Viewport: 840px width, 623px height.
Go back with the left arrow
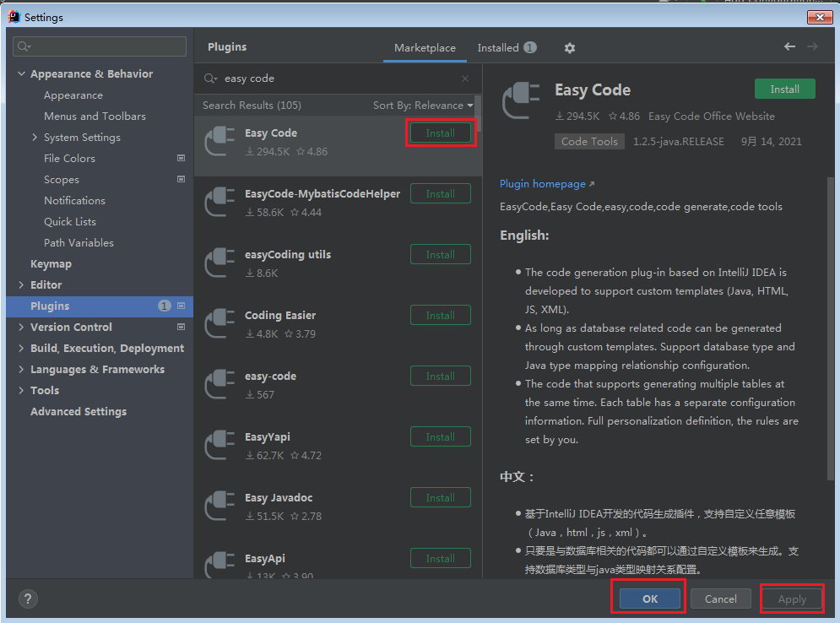click(789, 46)
